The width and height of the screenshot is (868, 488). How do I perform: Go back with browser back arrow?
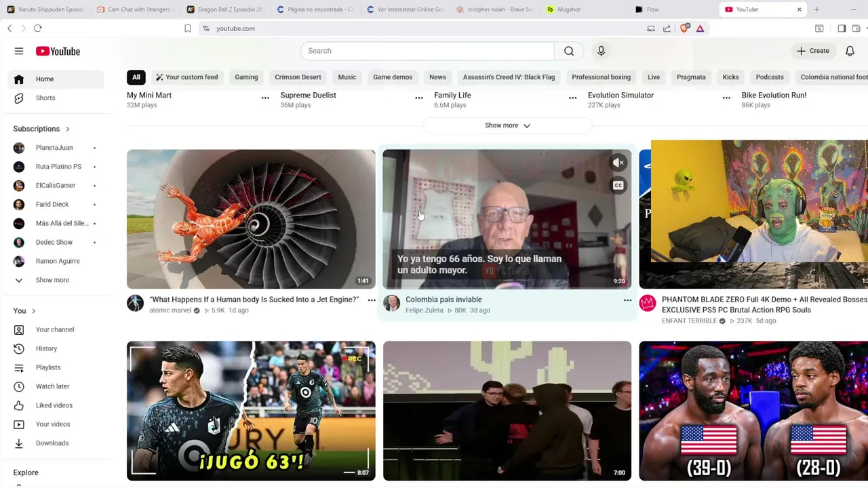point(9,28)
